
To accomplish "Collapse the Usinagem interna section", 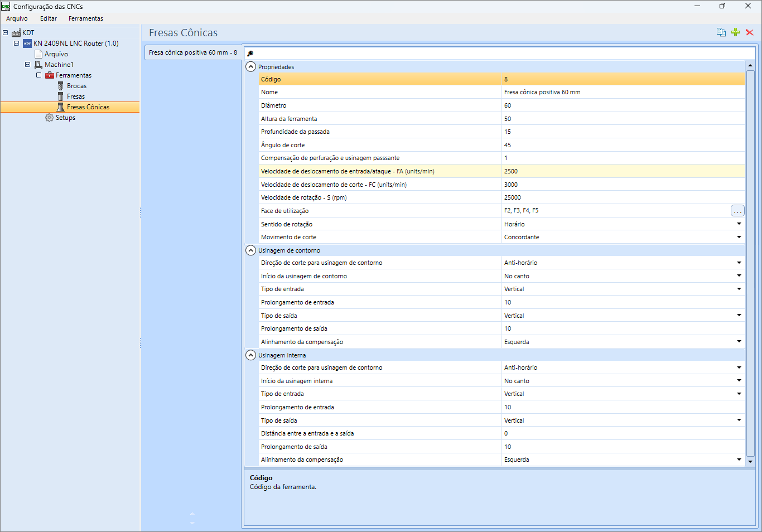I will [x=251, y=355].
